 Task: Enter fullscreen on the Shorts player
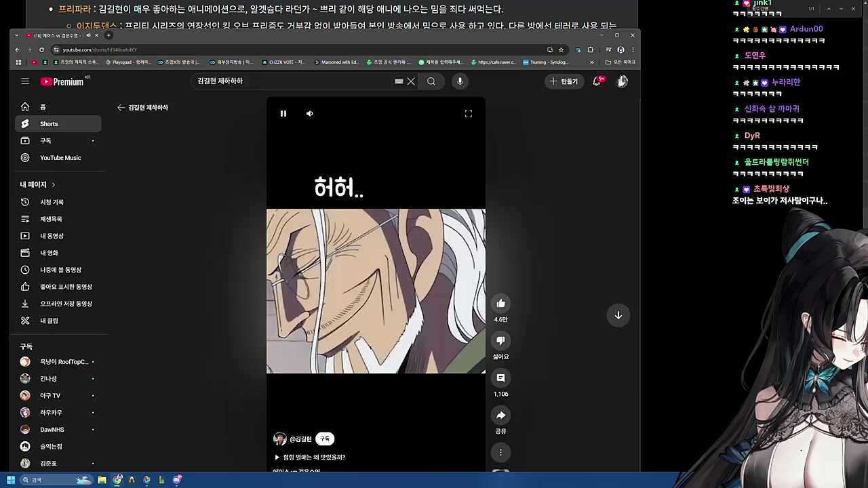(x=468, y=113)
